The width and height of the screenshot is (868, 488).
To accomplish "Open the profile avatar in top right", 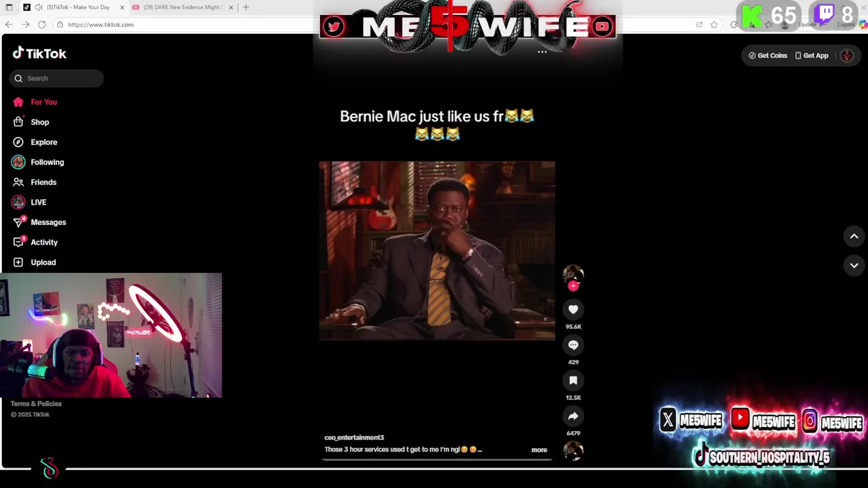I will (847, 56).
